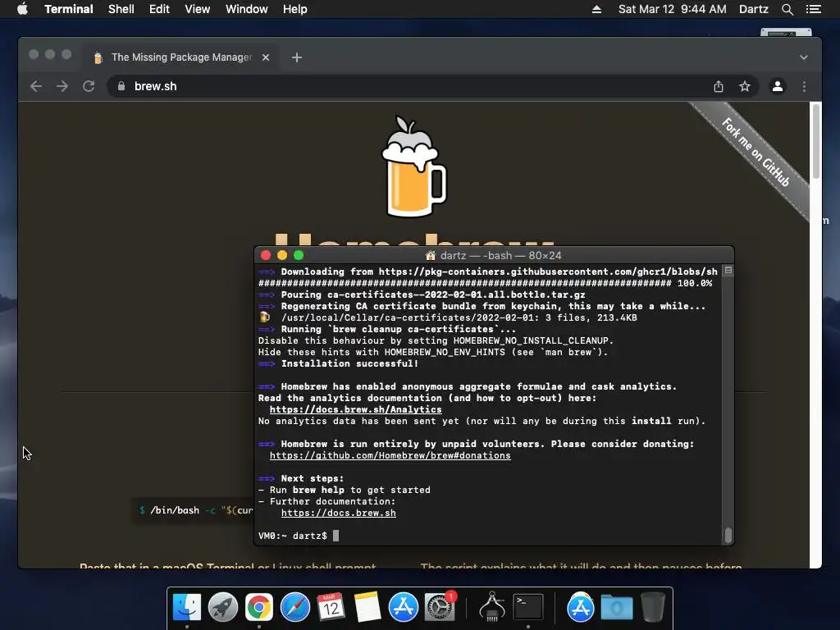This screenshot has width=840, height=630.
Task: Click the share page icon in Chrome
Action: click(719, 86)
